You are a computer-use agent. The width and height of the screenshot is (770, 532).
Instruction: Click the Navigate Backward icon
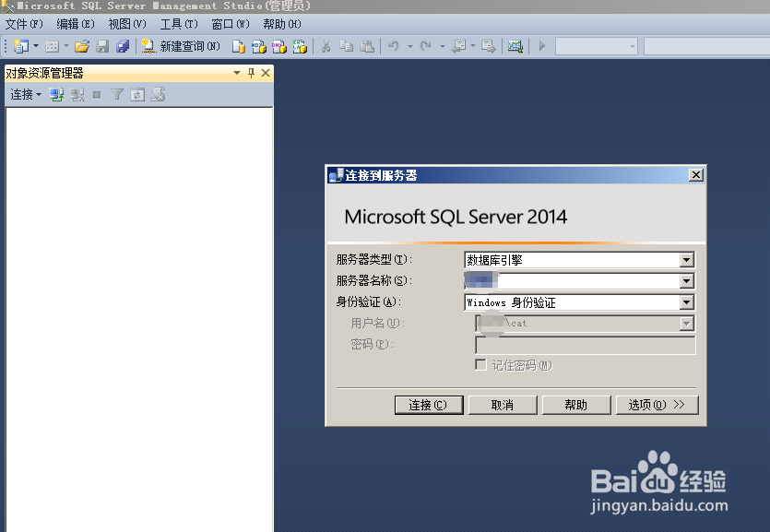pyautogui.click(x=458, y=46)
